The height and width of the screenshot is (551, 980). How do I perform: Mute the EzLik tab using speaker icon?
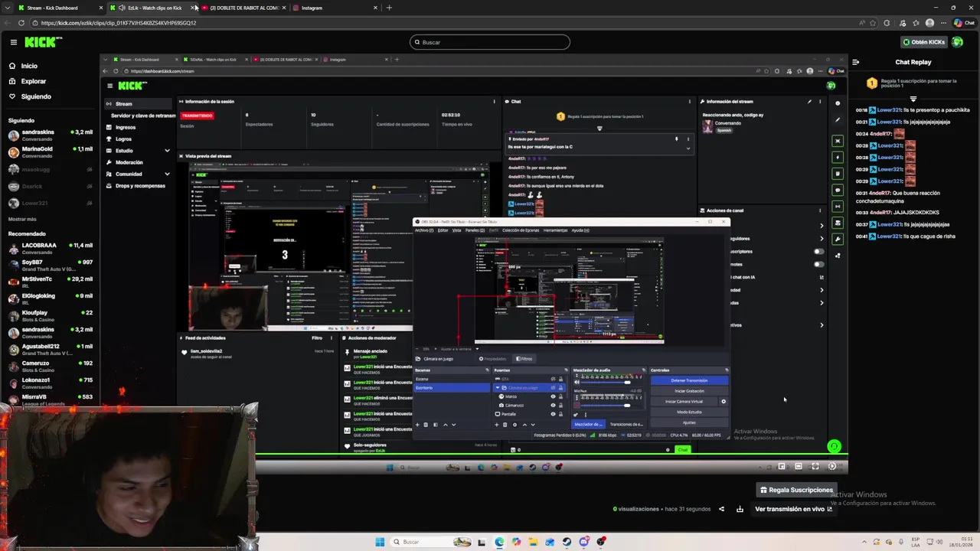click(x=121, y=8)
